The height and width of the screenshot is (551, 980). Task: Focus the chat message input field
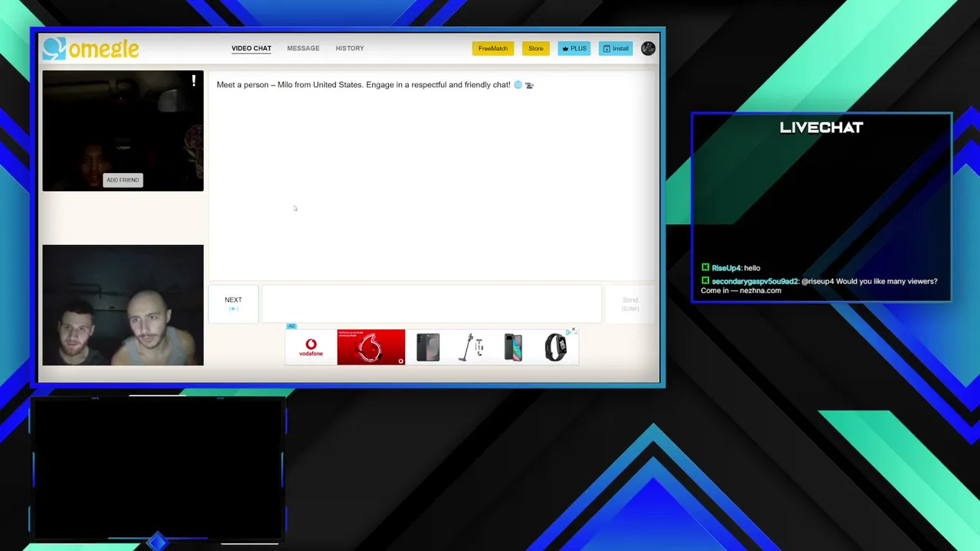pyautogui.click(x=432, y=303)
